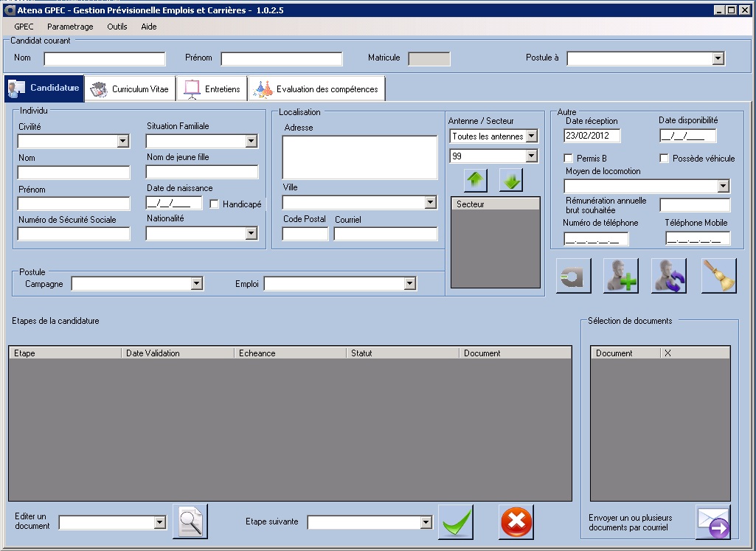Click the Echeance column header
756x551 pixels.
(291, 353)
